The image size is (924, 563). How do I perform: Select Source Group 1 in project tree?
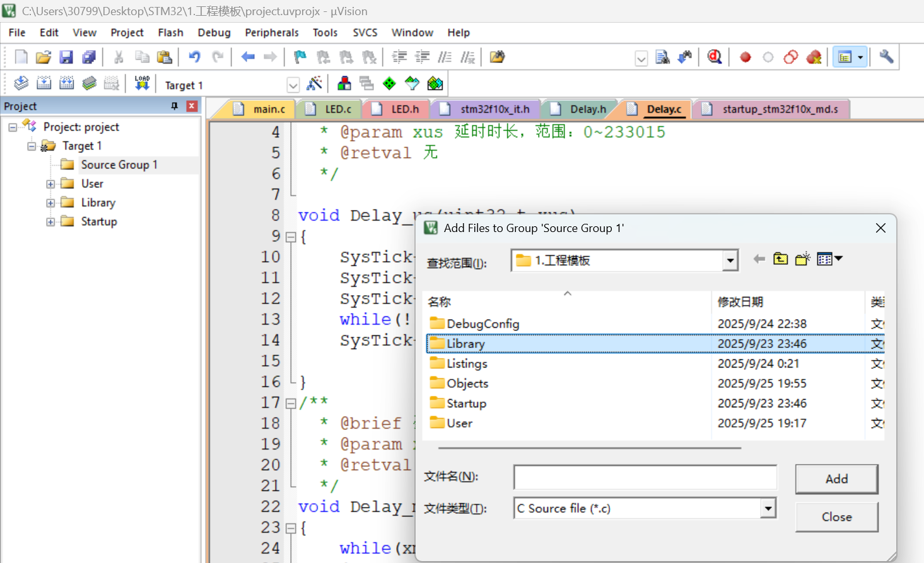(x=119, y=165)
